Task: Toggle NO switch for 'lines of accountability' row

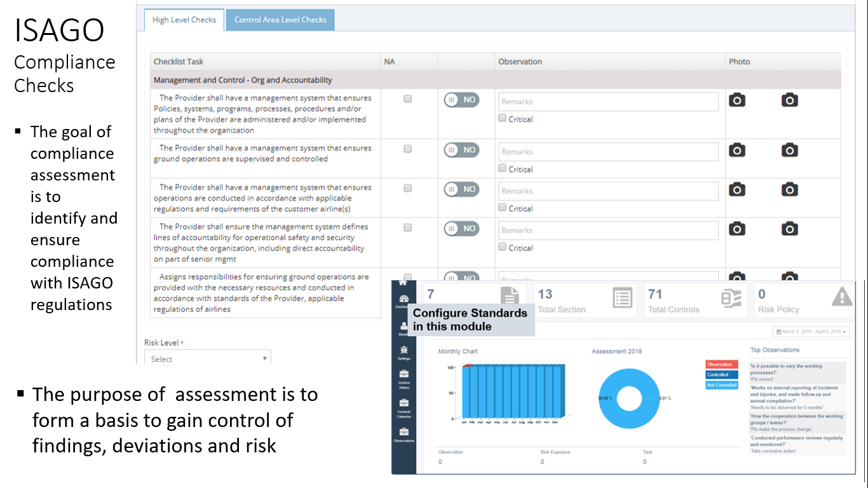Action: tap(461, 229)
